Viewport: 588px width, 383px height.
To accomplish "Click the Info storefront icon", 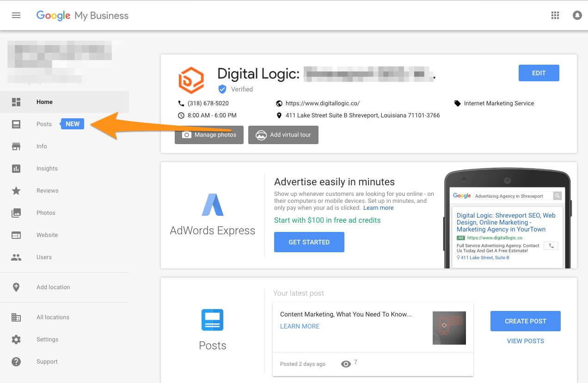I will [16, 146].
